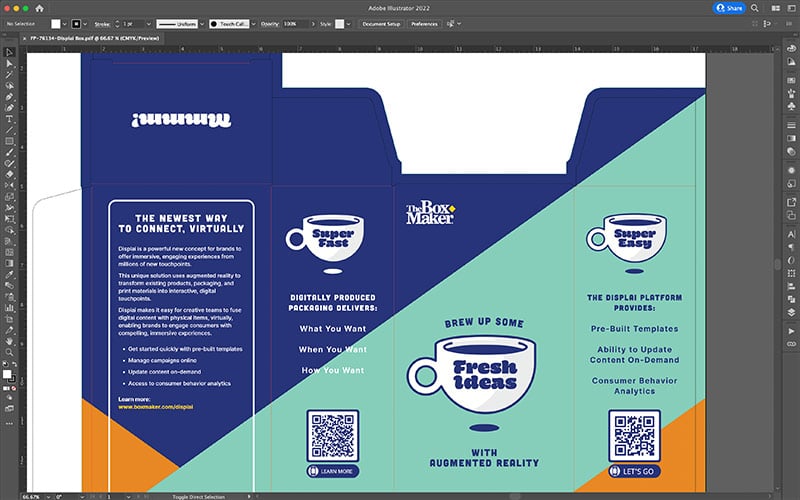
Task: Expand the stroke weight dropdown
Action: point(148,24)
